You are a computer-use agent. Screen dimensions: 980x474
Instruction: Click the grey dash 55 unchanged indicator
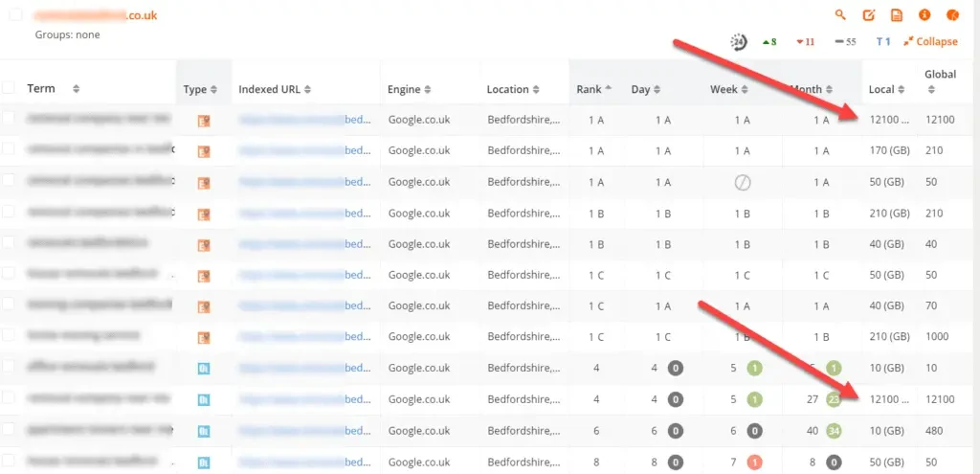coord(846,42)
